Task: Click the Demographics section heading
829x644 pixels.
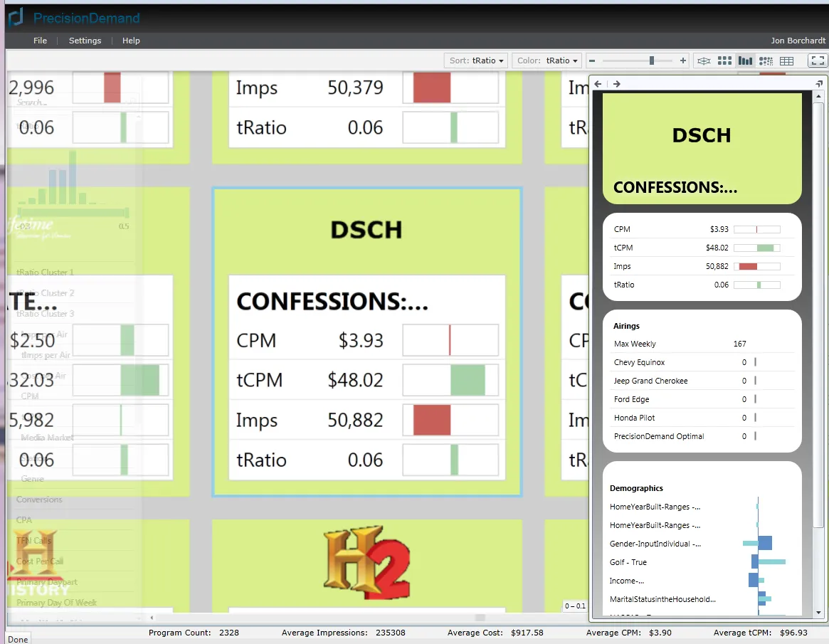Action: tap(636, 488)
